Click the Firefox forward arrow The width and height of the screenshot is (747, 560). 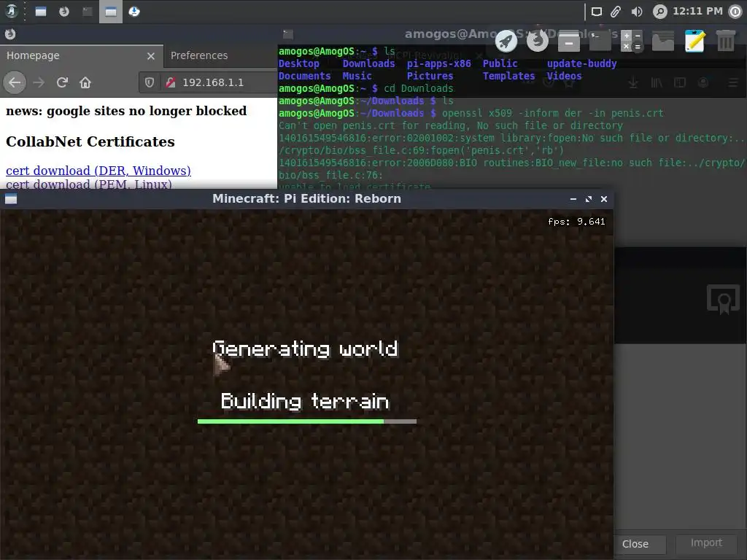(39, 82)
